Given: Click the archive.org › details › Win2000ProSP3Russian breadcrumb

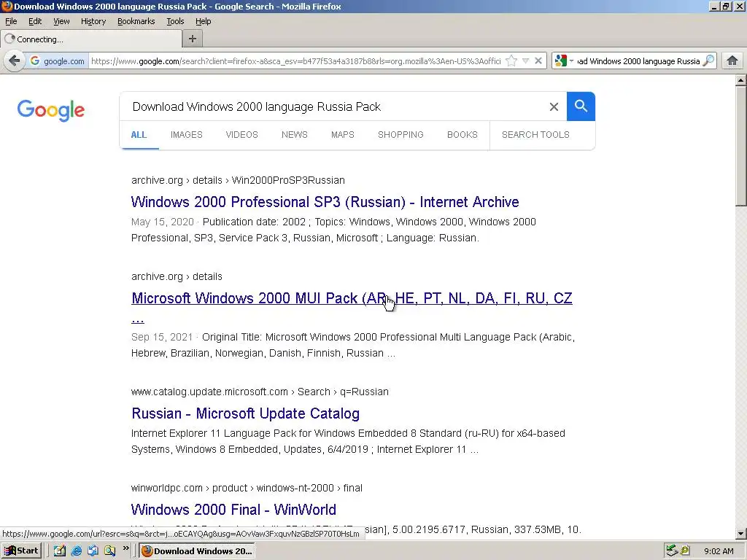Looking at the screenshot, I should [239, 181].
